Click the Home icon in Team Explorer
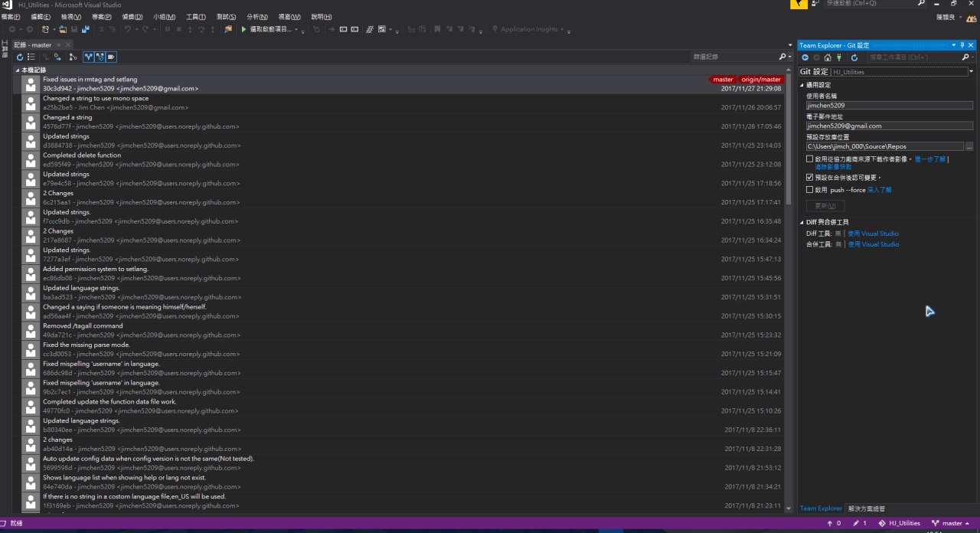This screenshot has height=533, width=980. (828, 57)
